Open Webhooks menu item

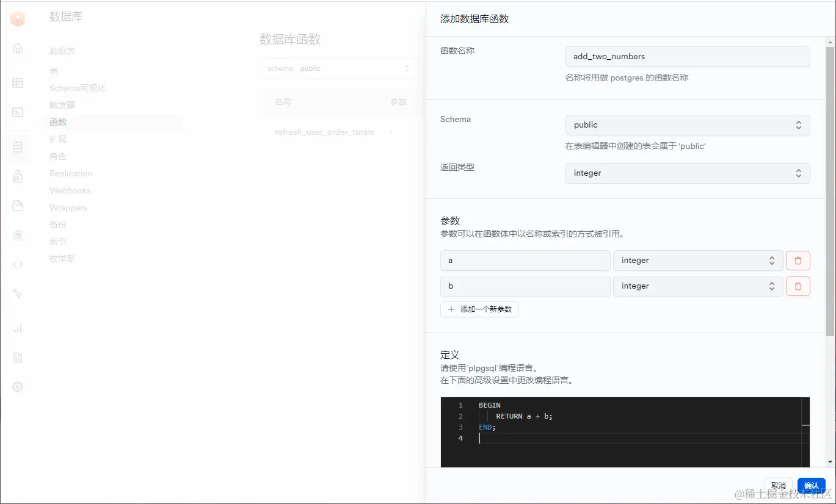pos(70,190)
